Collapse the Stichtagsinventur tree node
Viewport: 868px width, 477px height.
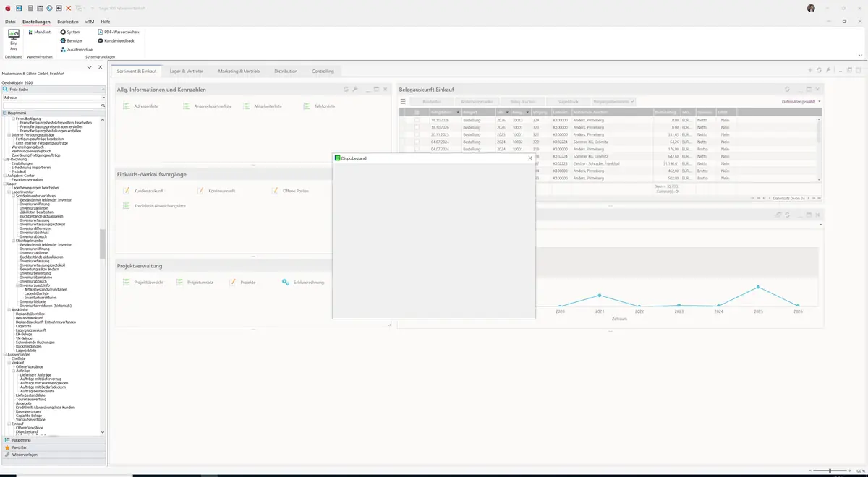(x=14, y=241)
